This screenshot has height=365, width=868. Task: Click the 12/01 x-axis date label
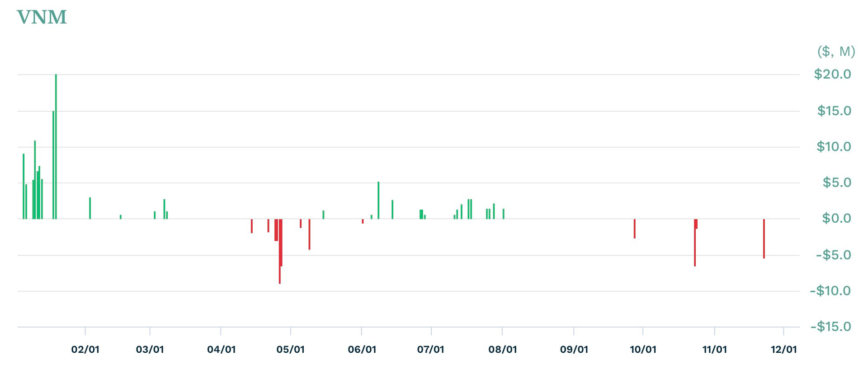(784, 350)
